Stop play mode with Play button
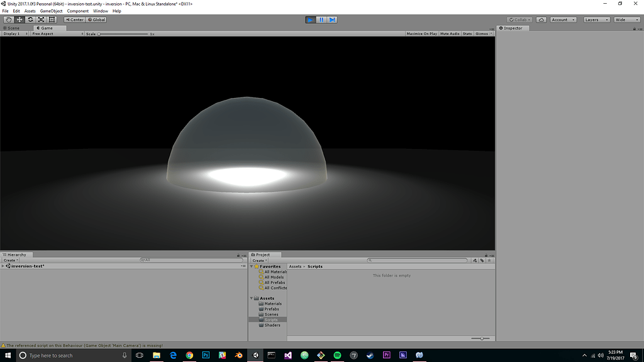The image size is (644, 362). (x=311, y=19)
